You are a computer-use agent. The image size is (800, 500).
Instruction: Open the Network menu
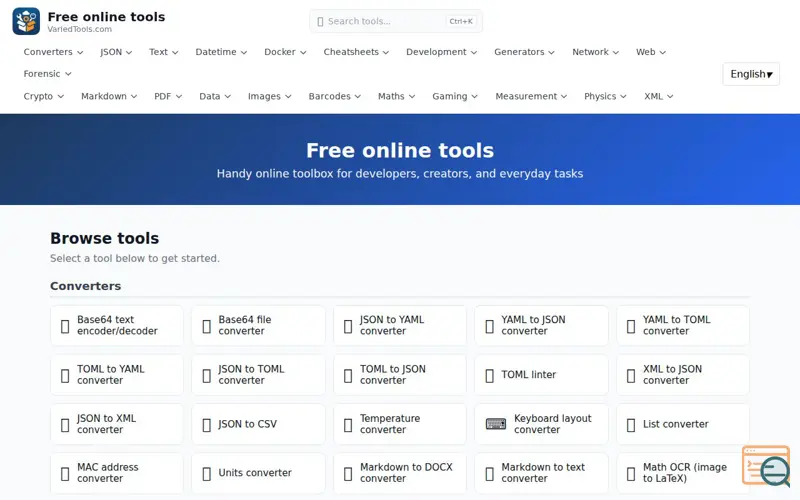point(595,52)
